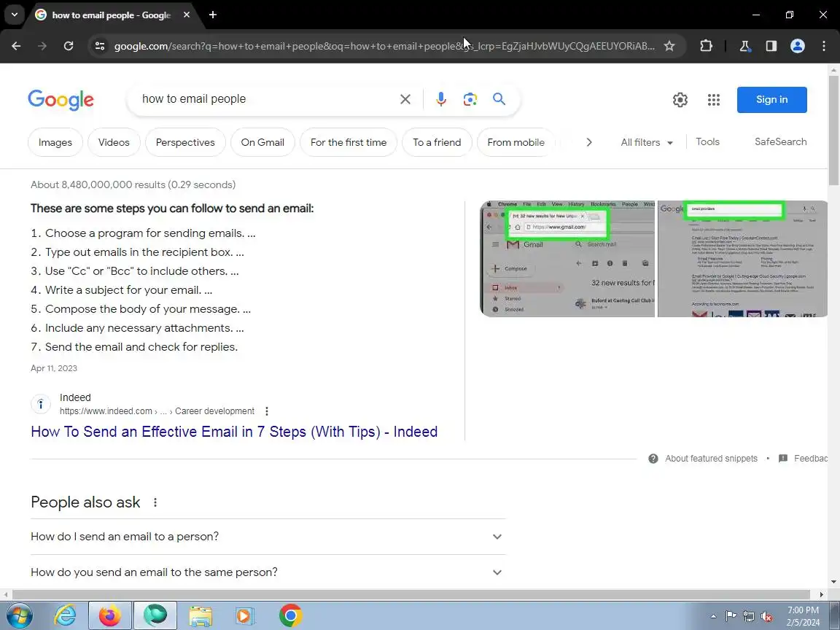Open the Chrome profile avatar
This screenshot has height=630, width=840.
(x=797, y=46)
